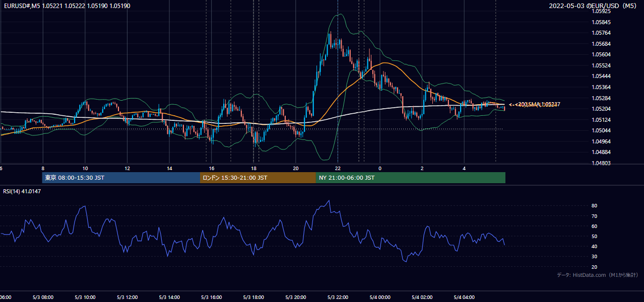Click the 5/4 02:00 date label
The image size is (644, 302).
[422, 297]
